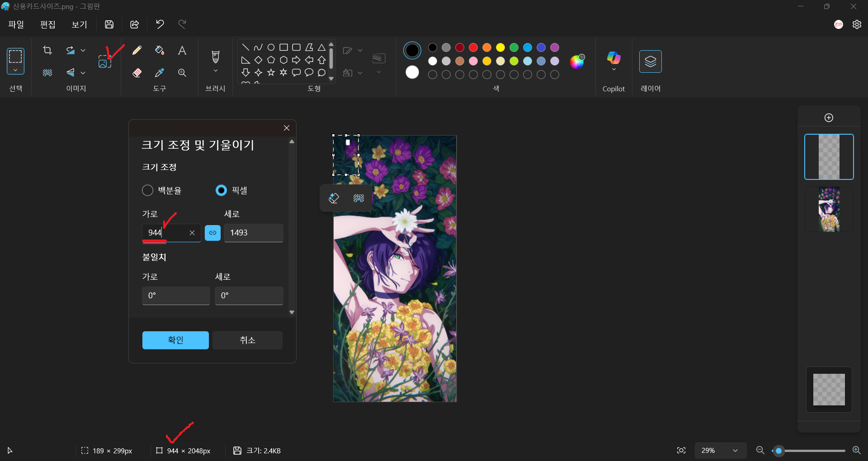Zoom in with the plus magnifier
Image resolution: width=868 pixels, height=461 pixels.
[856, 451]
